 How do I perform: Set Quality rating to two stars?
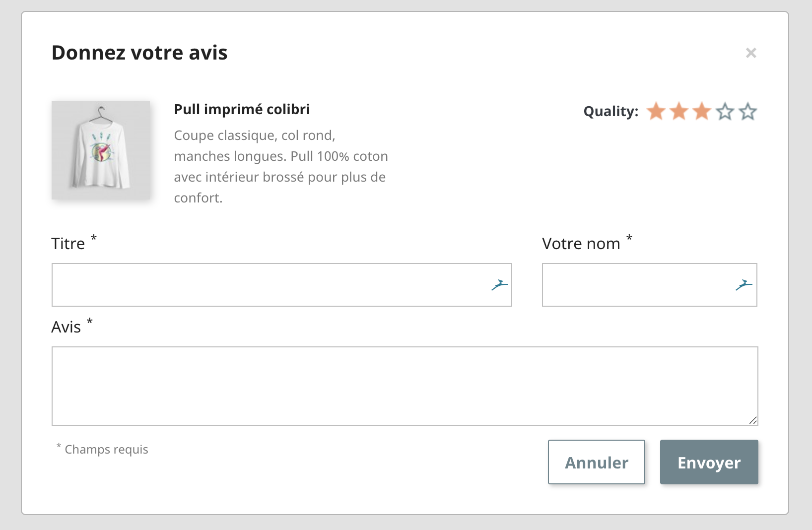click(679, 112)
